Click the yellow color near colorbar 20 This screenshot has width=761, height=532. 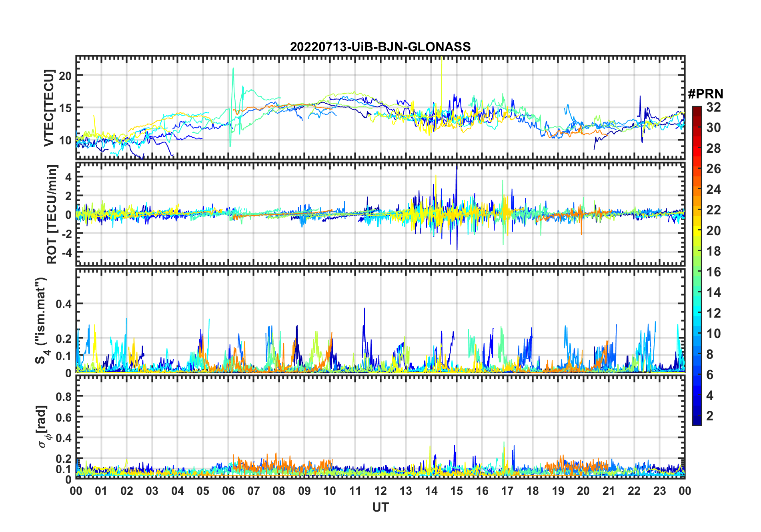pos(697,230)
